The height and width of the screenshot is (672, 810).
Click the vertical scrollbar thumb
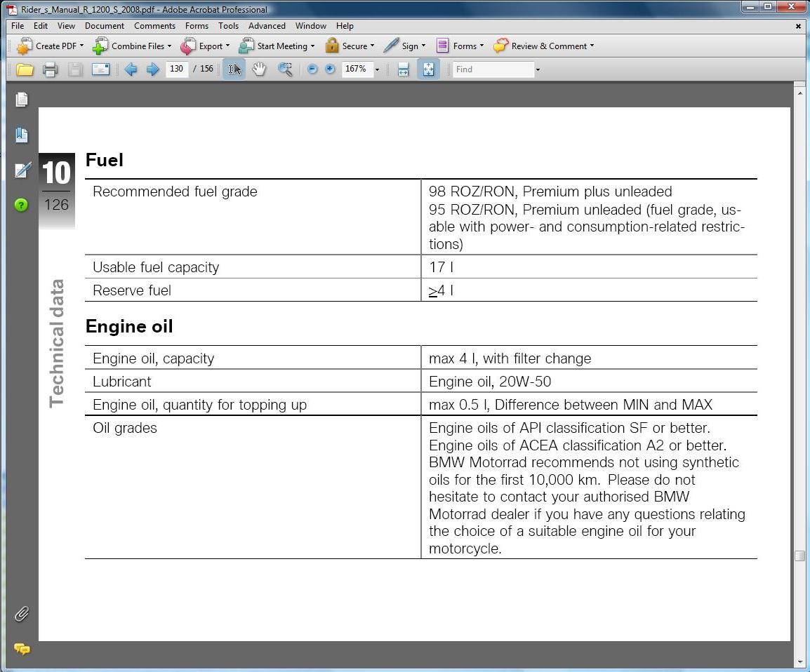point(799,556)
